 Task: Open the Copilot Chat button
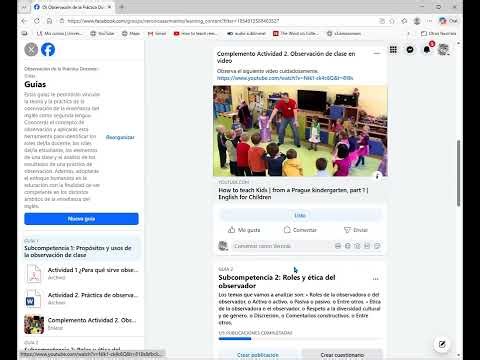point(448,21)
